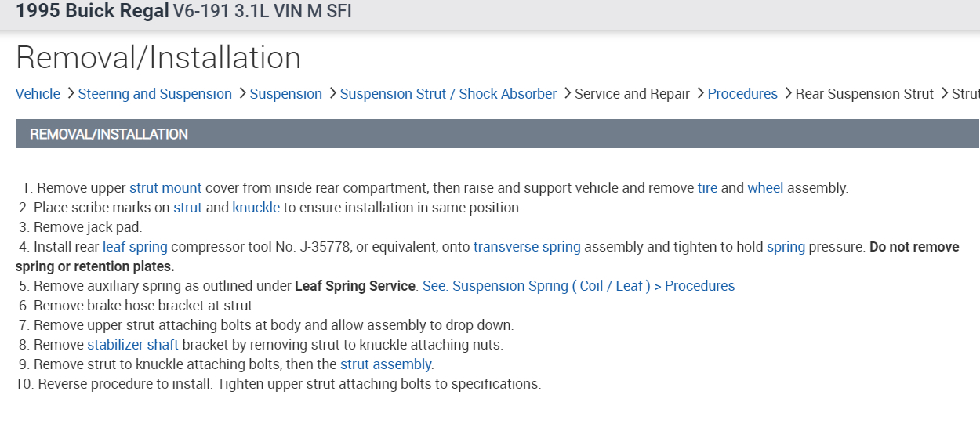This screenshot has width=980, height=424.
Task: Open the leaf spring link in step 4
Action: 135,247
